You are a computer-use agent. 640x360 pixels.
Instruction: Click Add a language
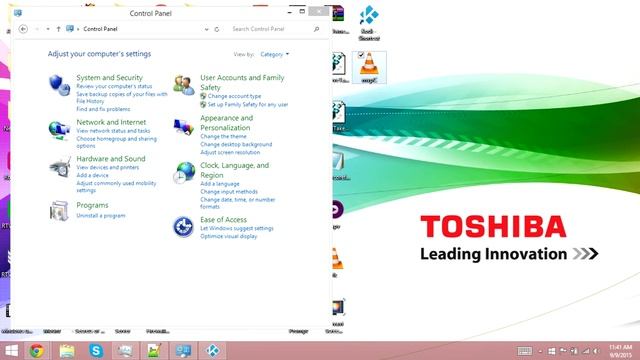point(220,184)
